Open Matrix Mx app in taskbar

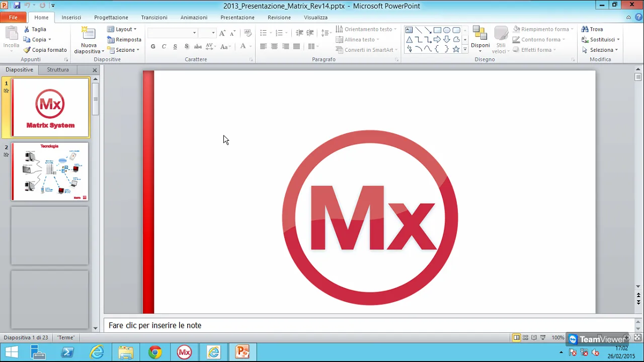pos(184,352)
